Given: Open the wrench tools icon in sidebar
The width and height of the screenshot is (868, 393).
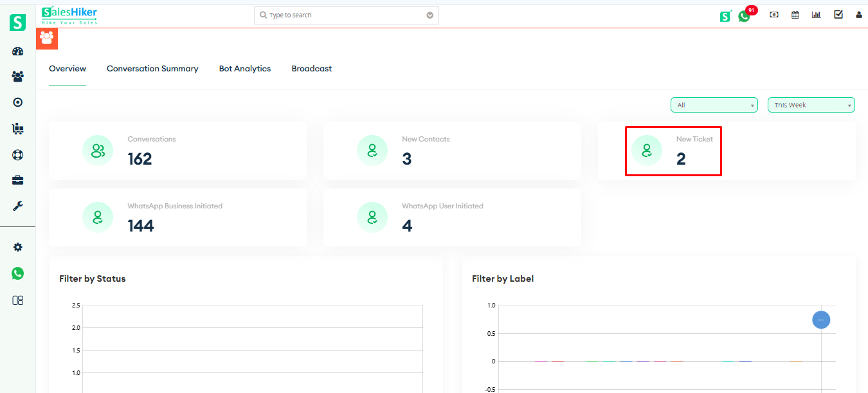Looking at the screenshot, I should coord(17,206).
